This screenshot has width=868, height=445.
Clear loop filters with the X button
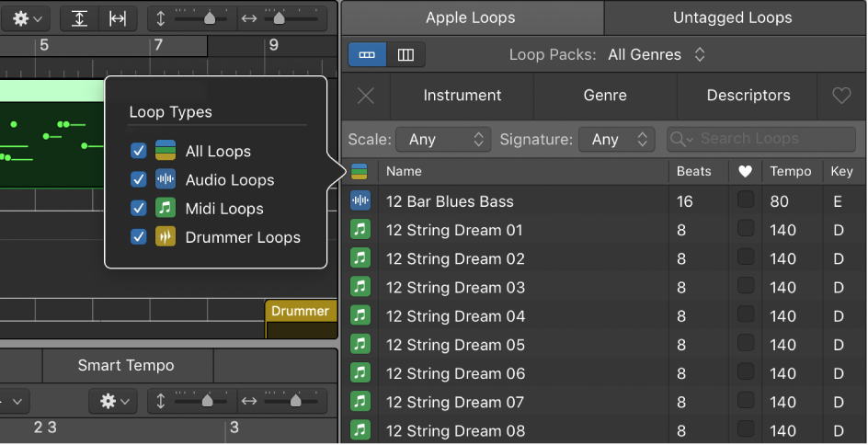366,96
